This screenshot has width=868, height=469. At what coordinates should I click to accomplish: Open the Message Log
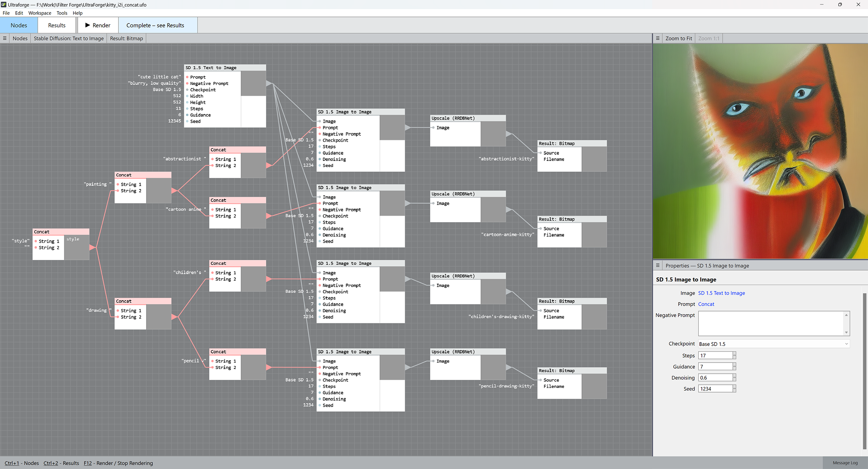[x=845, y=463]
